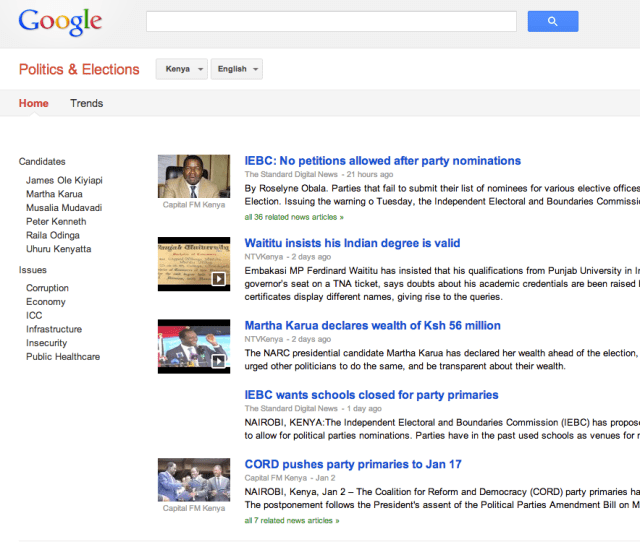Focus the Google search text field
Image resolution: width=640 pixels, height=542 pixels.
point(331,21)
